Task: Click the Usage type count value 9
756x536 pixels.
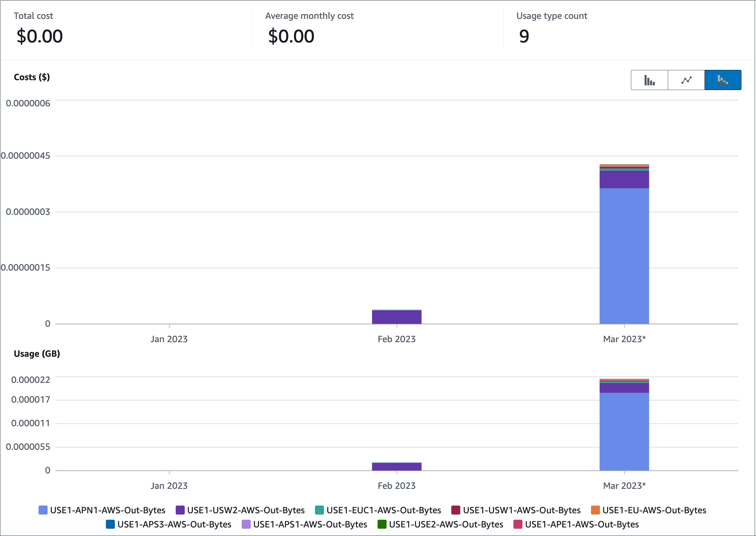Action: pyautogui.click(x=524, y=36)
